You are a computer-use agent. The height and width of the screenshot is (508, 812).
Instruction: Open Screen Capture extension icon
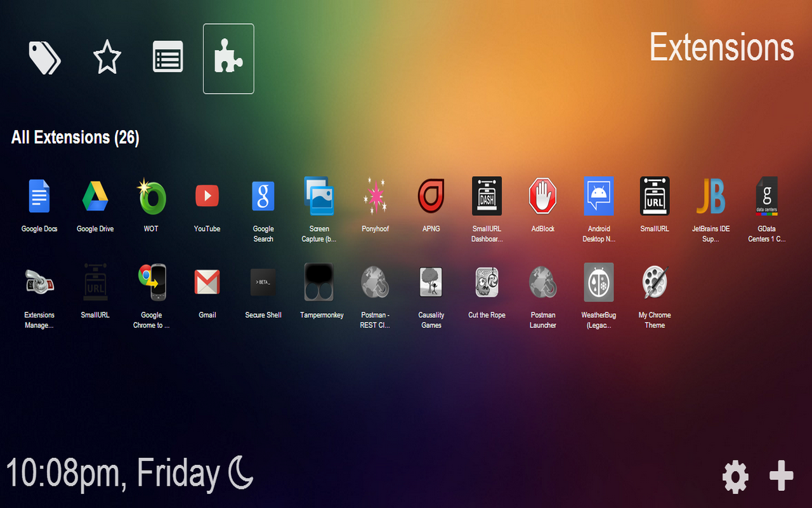click(319, 196)
